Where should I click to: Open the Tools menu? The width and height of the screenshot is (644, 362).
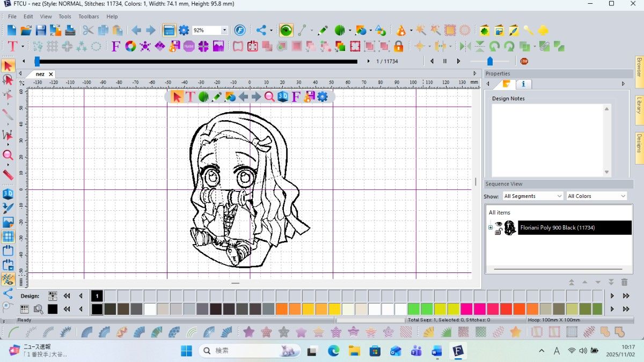[65, 17]
